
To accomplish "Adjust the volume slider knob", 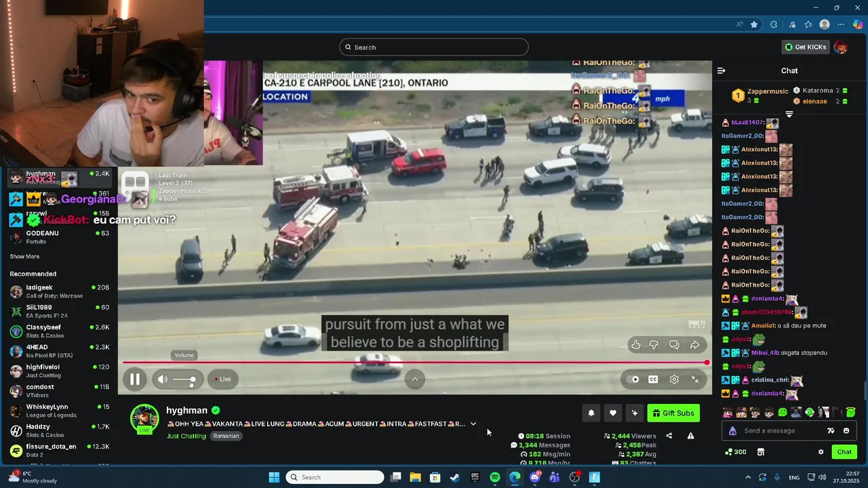I will [193, 380].
